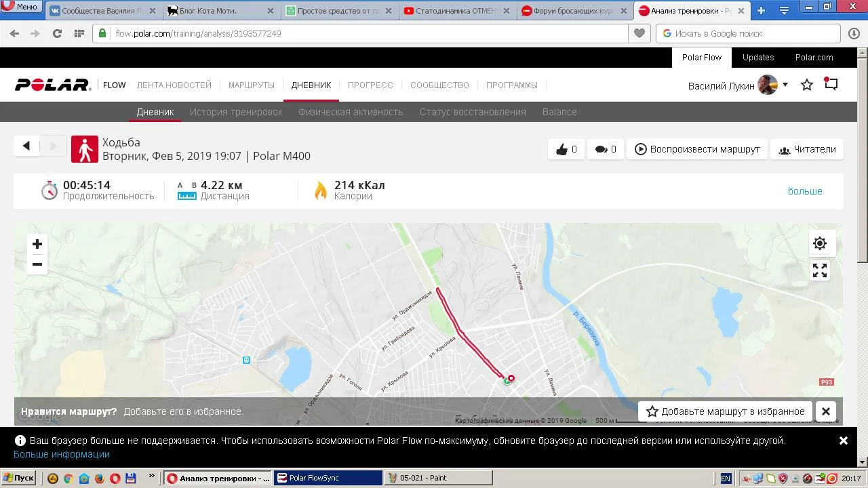Open the Читатели viewers list

pyautogui.click(x=807, y=149)
